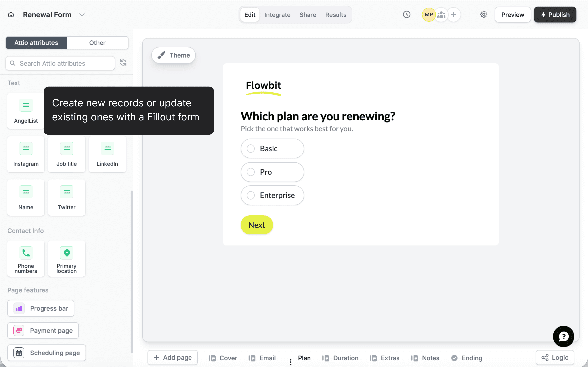
Task: Open the Renewal Form name dropdown
Action: pyautogui.click(x=82, y=15)
